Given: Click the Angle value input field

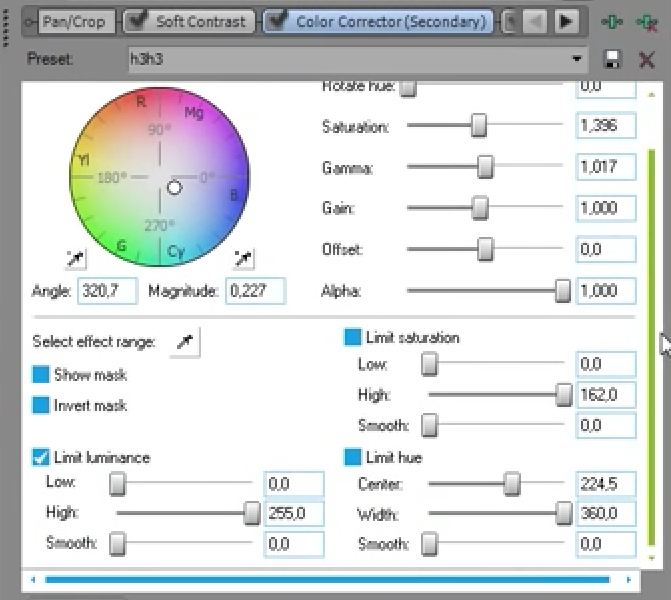Looking at the screenshot, I should (x=106, y=291).
